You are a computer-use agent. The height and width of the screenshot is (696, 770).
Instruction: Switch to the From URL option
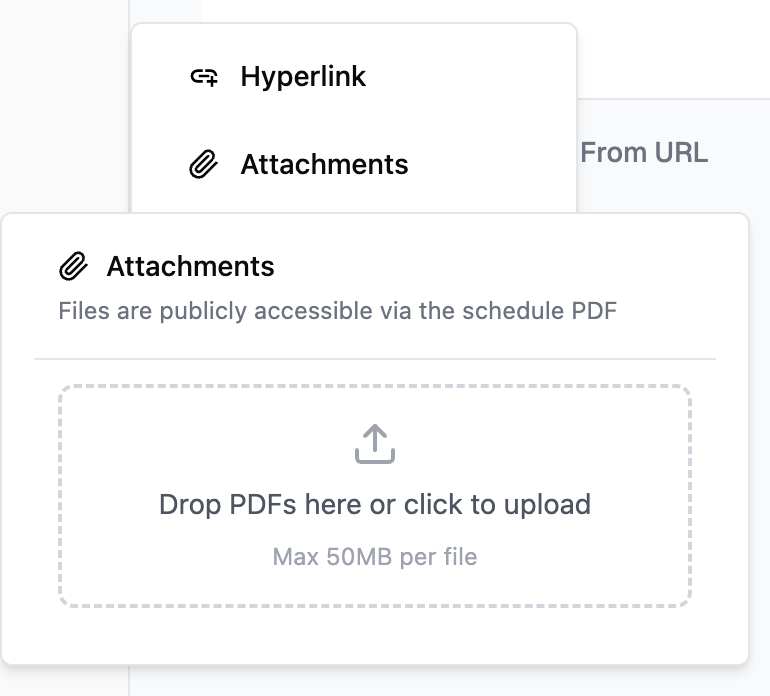(643, 153)
